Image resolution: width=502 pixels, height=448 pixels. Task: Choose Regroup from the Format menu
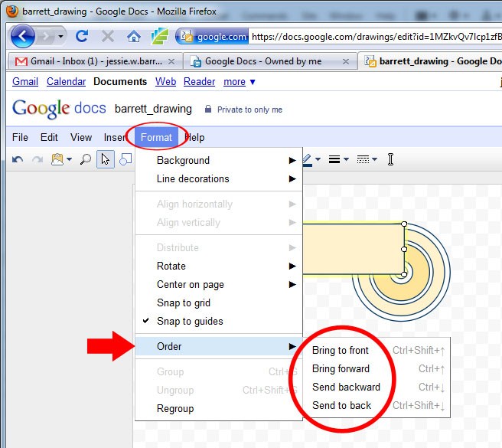[219, 409]
